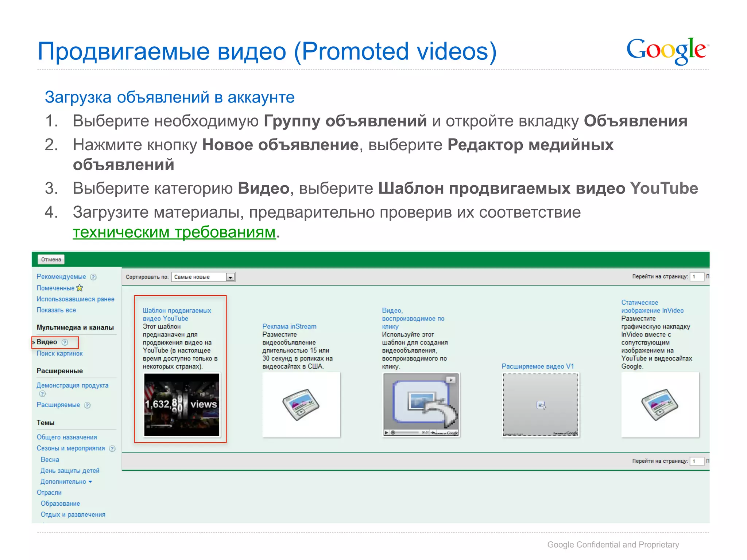Click the click-to-play video template thumbnail
The image size is (747, 560).
(421, 405)
